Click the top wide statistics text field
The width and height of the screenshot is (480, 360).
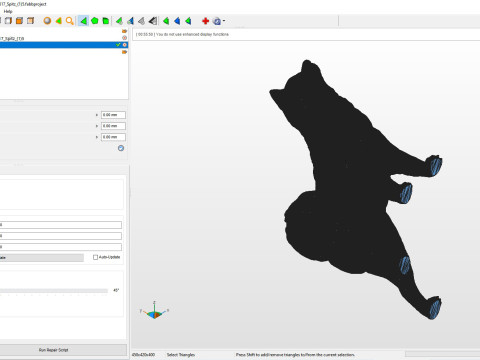point(61,225)
